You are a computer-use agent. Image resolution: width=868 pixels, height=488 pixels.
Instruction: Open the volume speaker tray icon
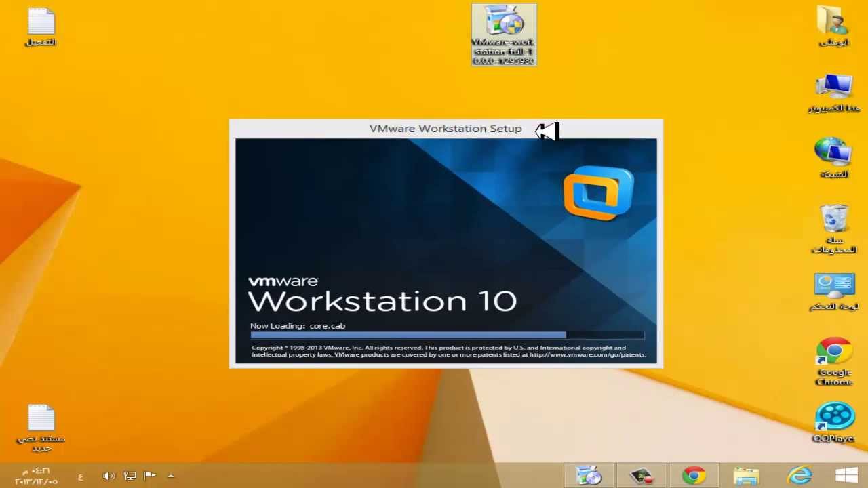pos(108,476)
